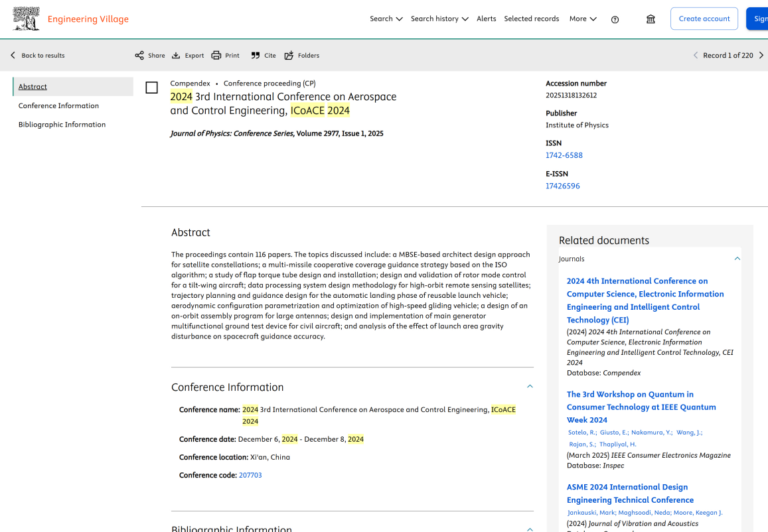The image size is (768, 532).
Task: Click the Print printer icon
Action: 216,55
